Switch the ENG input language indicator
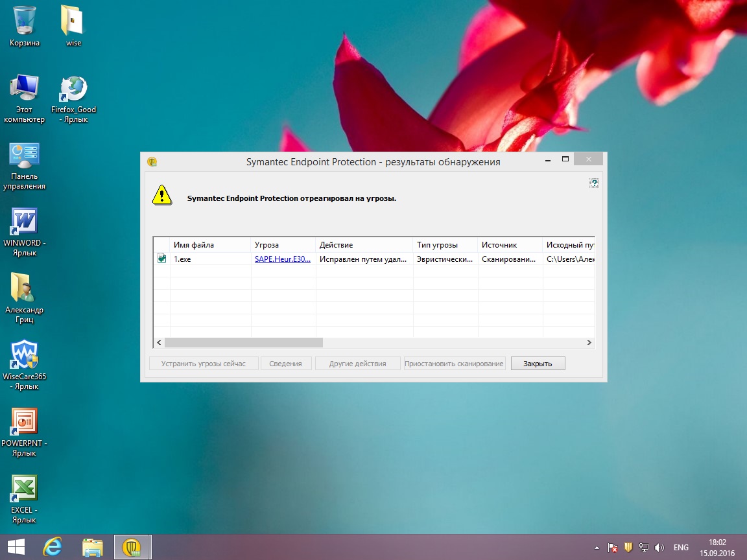This screenshot has height=560, width=747. (681, 548)
